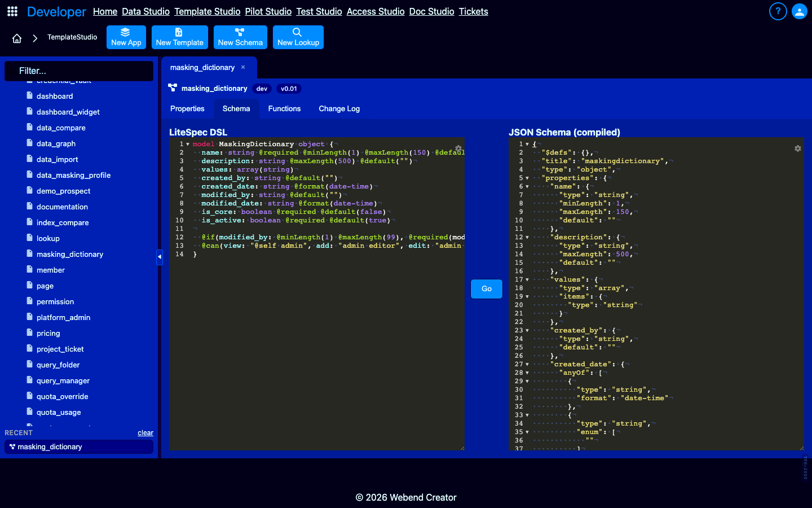Click file icon next to dashboard

pyautogui.click(x=29, y=96)
